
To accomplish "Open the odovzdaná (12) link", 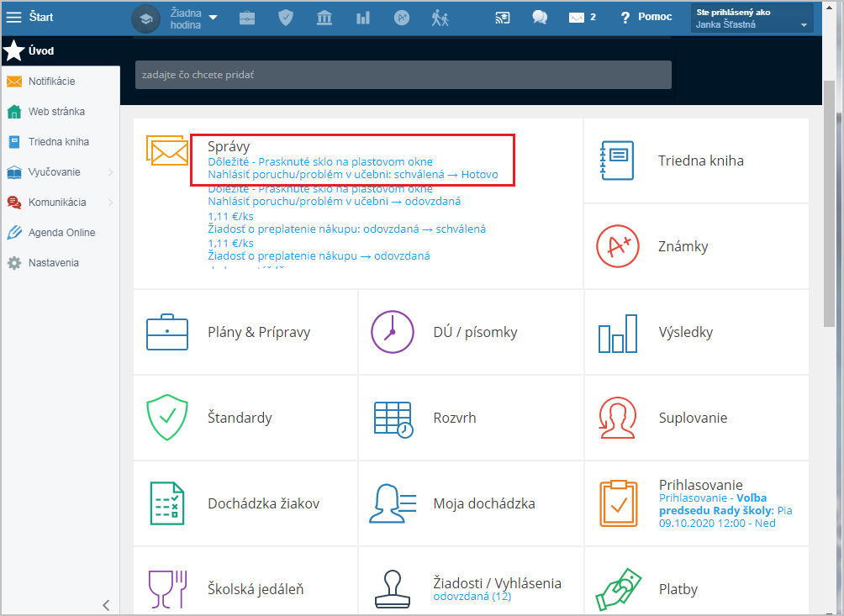I will click(x=472, y=597).
